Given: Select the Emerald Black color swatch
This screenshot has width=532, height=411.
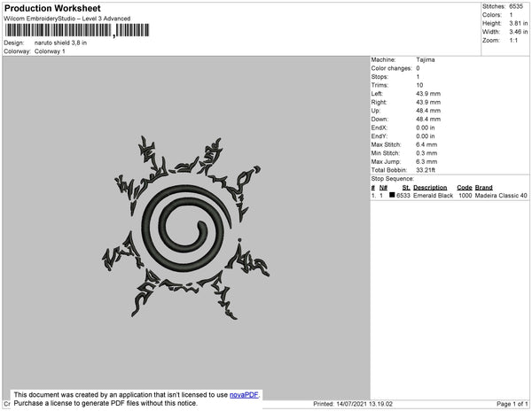Looking at the screenshot, I should tap(392, 195).
